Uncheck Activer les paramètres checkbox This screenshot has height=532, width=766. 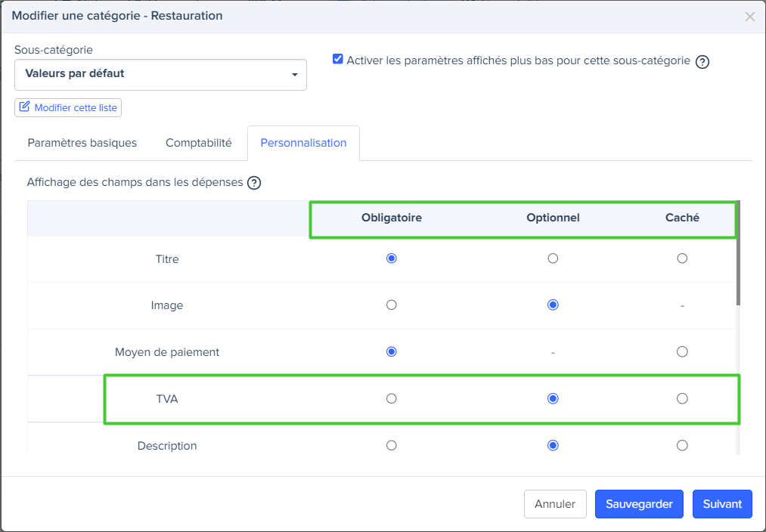[338, 60]
